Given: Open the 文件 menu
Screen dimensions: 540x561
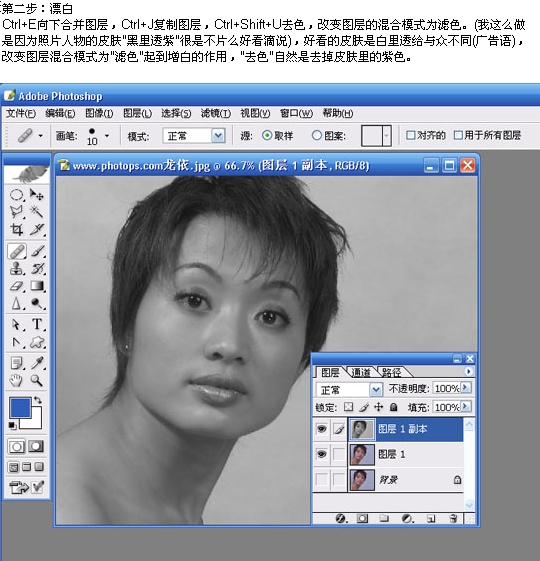Looking at the screenshot, I should point(21,113).
